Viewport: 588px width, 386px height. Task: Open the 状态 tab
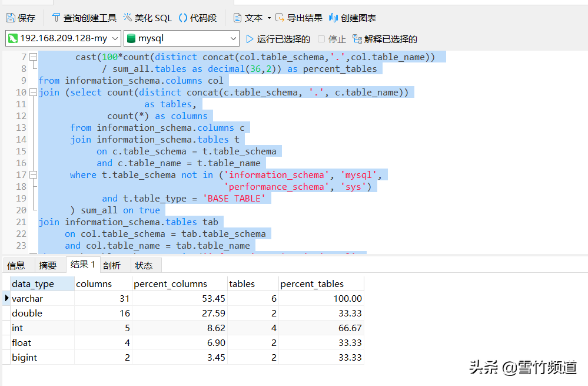144,265
